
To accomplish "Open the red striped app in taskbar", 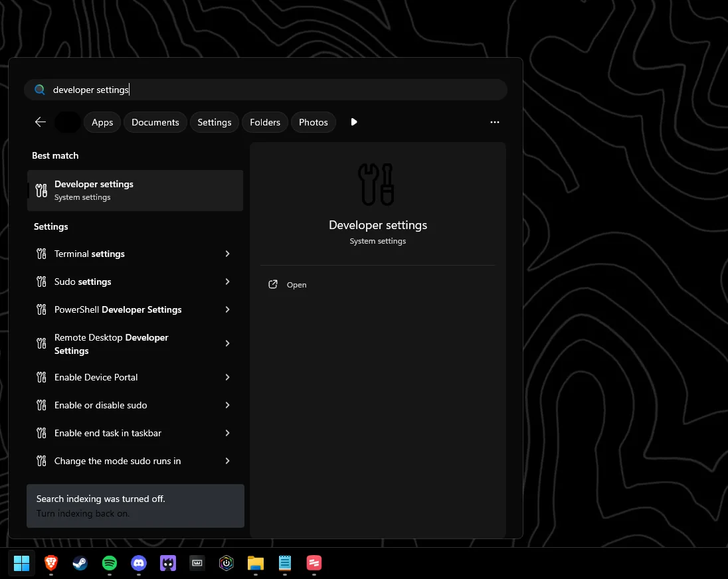I will (314, 563).
